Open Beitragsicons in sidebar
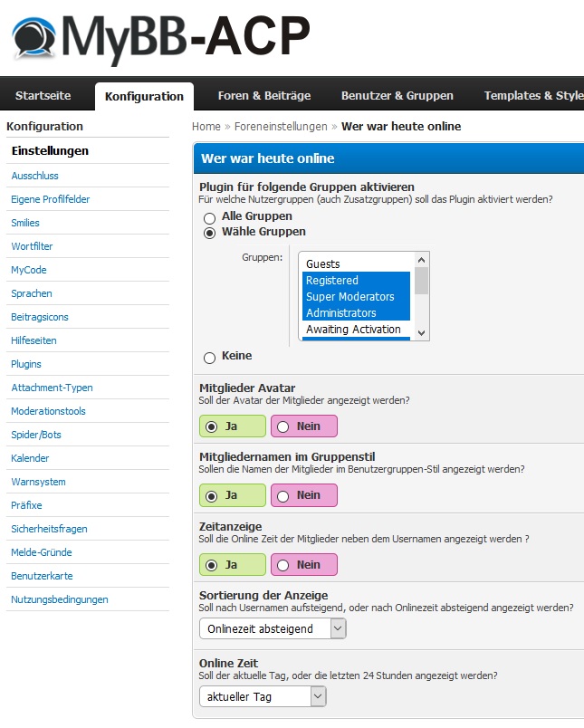 [40, 317]
